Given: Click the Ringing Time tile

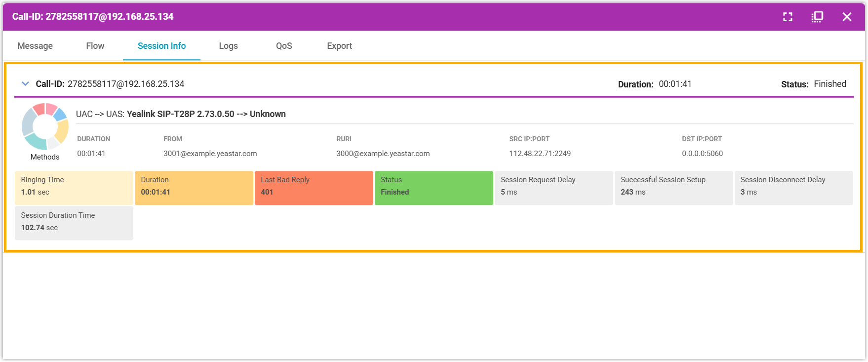Looking at the screenshot, I should click(x=74, y=188).
